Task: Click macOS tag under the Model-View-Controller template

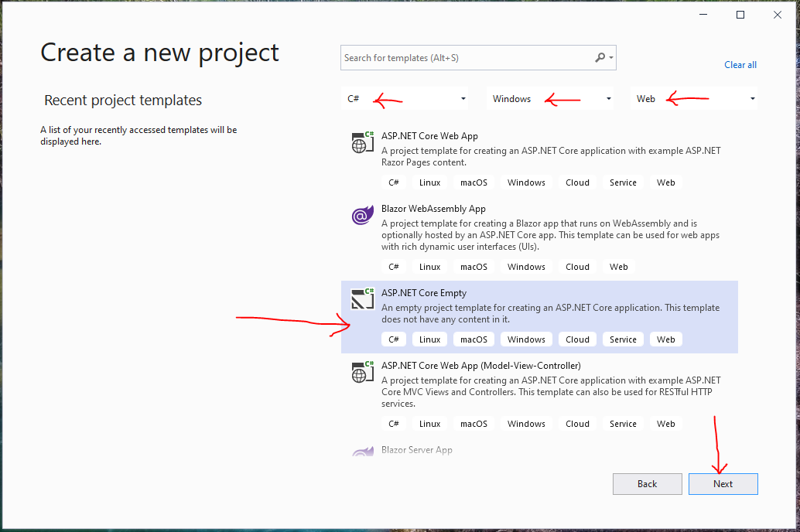Action: click(474, 424)
